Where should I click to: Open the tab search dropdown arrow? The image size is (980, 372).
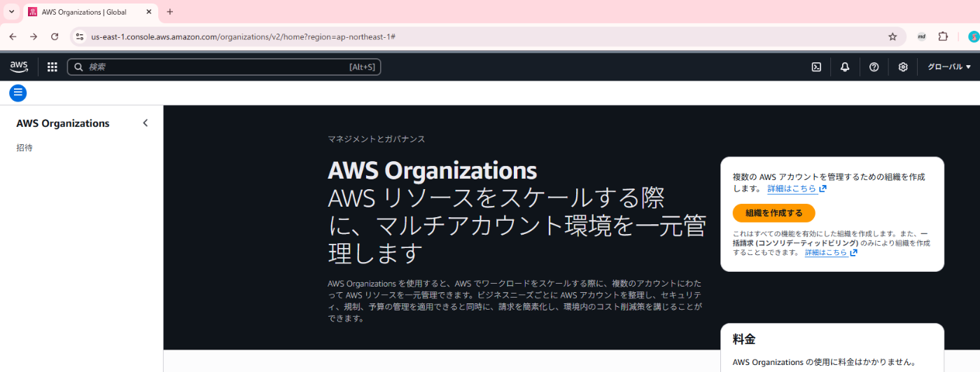tap(11, 12)
